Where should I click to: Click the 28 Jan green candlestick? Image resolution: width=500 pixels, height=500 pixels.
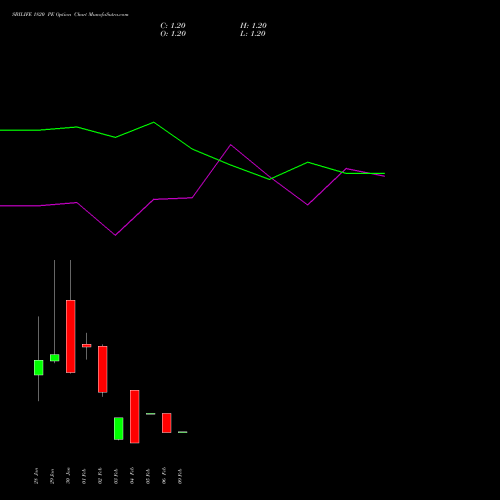38,367
